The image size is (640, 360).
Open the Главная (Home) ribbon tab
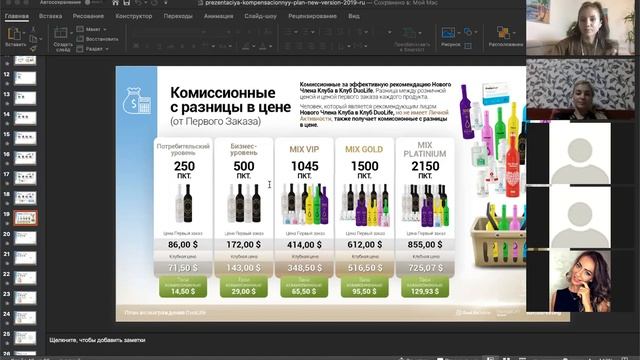[x=17, y=16]
